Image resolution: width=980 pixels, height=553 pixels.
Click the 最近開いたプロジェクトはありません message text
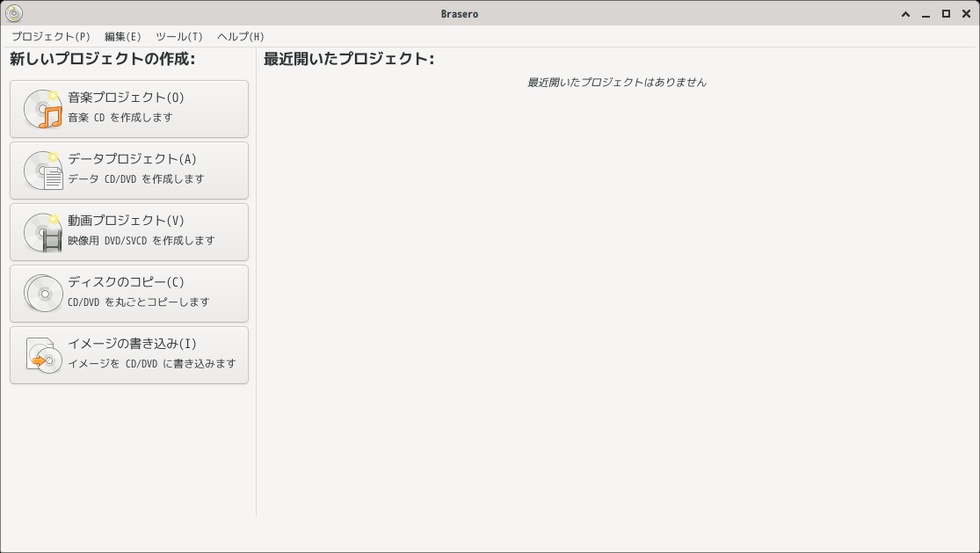(x=618, y=82)
